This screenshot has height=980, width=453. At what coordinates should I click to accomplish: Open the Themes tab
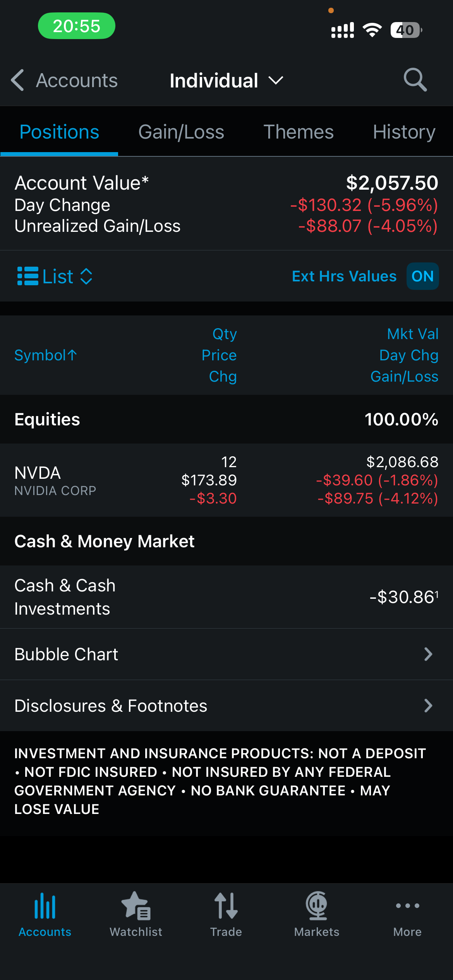tap(298, 132)
